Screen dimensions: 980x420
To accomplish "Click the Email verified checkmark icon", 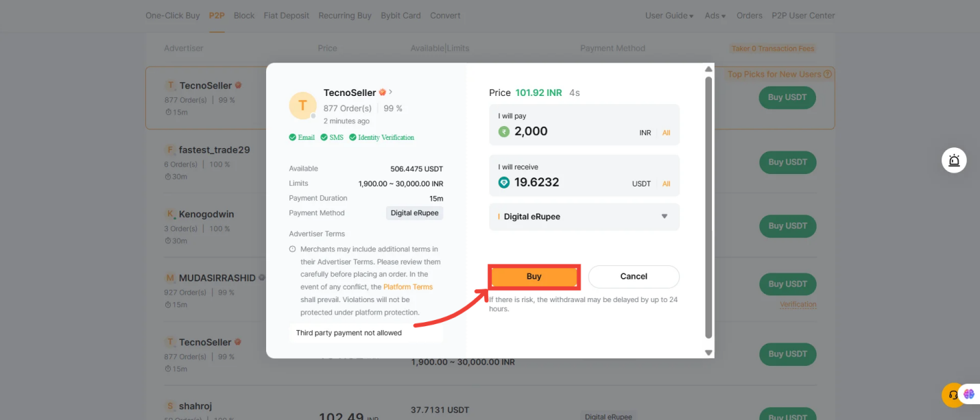I will [x=292, y=137].
